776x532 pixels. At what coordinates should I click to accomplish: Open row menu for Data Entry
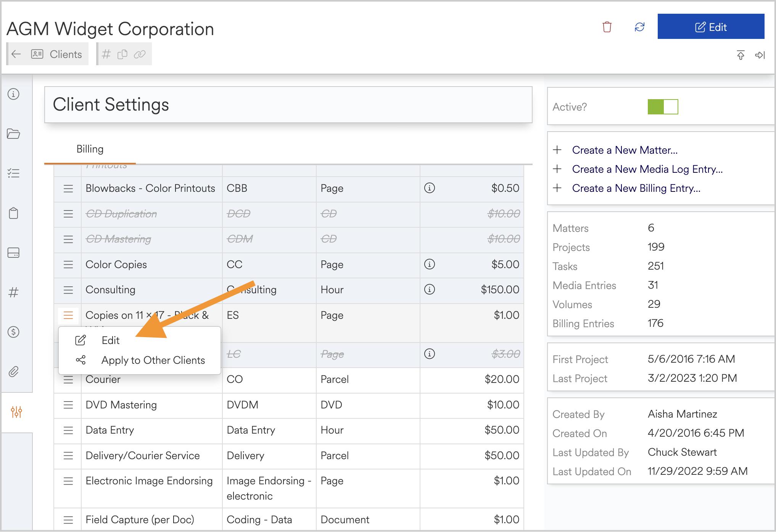click(68, 430)
